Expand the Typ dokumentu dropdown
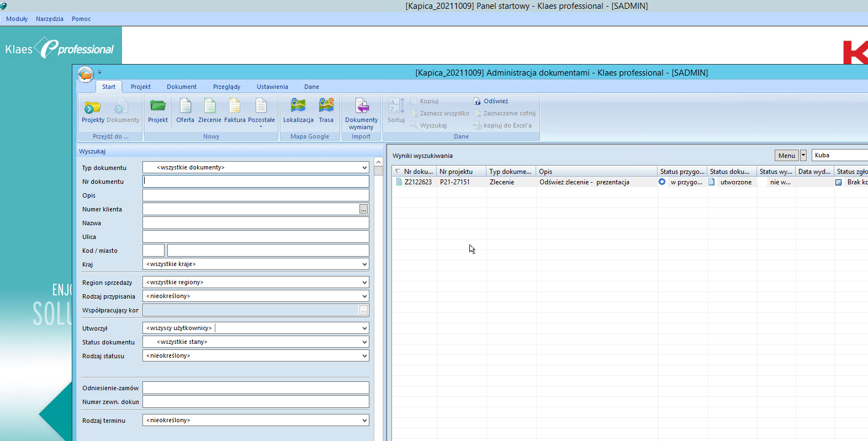The height and width of the screenshot is (441, 868). click(x=364, y=168)
